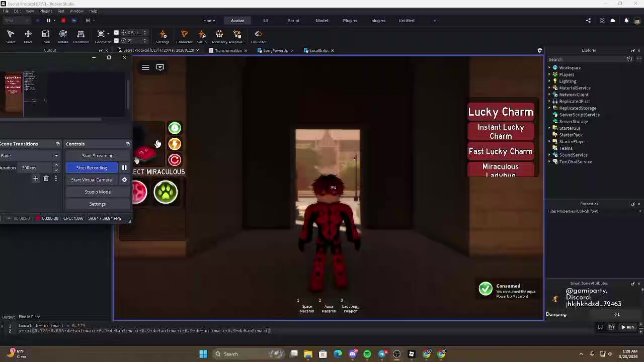Click Start Virtual Camera button
644x362 pixels.
point(92,180)
